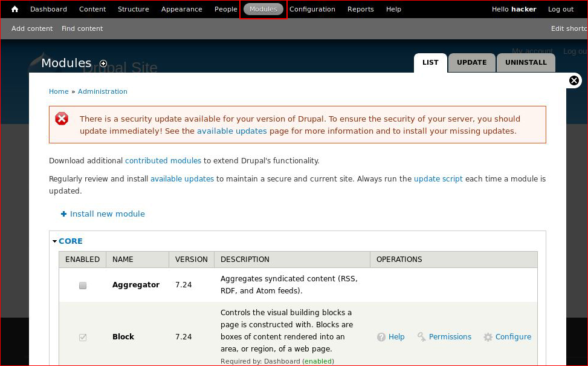Open the Configuration menu item
588x366 pixels.
click(312, 9)
